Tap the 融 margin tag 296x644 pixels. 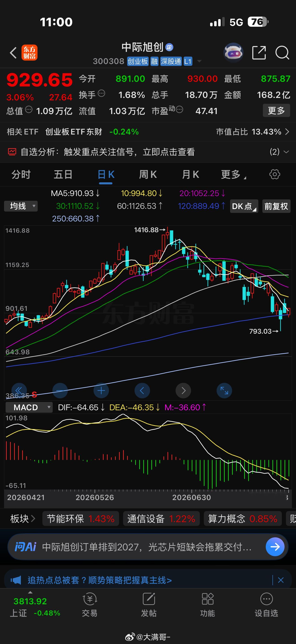coord(154,61)
